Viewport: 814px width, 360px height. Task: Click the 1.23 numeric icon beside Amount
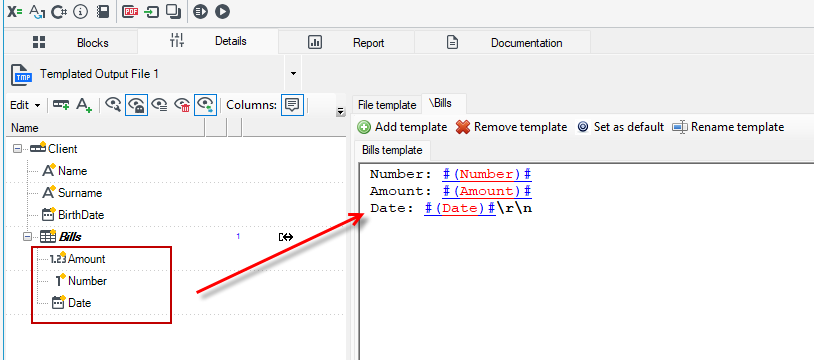point(58,258)
